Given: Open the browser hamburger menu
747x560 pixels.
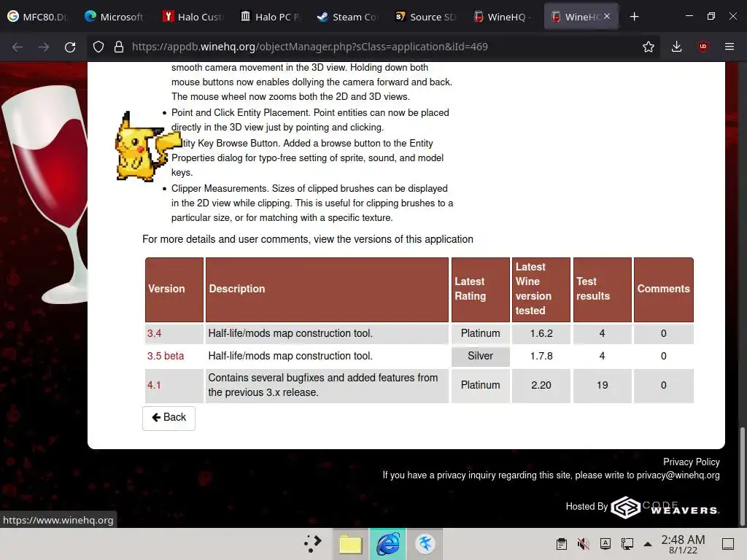Looking at the screenshot, I should (x=729, y=47).
